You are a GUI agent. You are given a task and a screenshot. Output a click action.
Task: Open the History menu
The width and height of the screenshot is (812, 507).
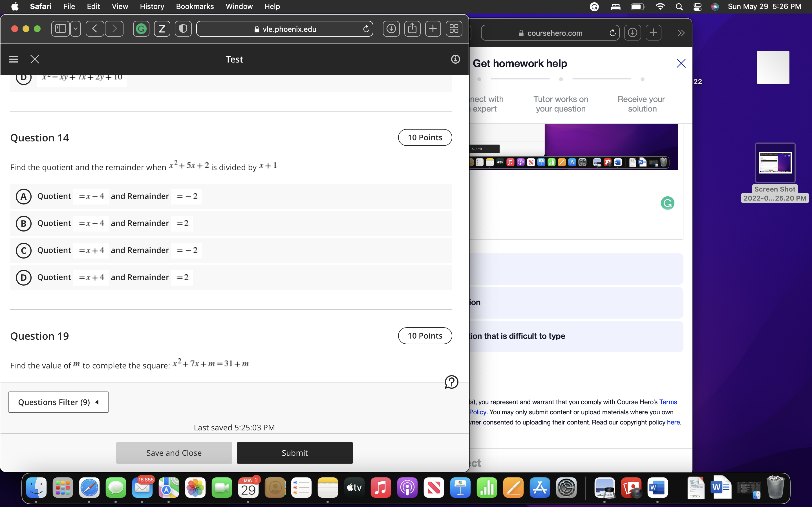[x=152, y=6]
